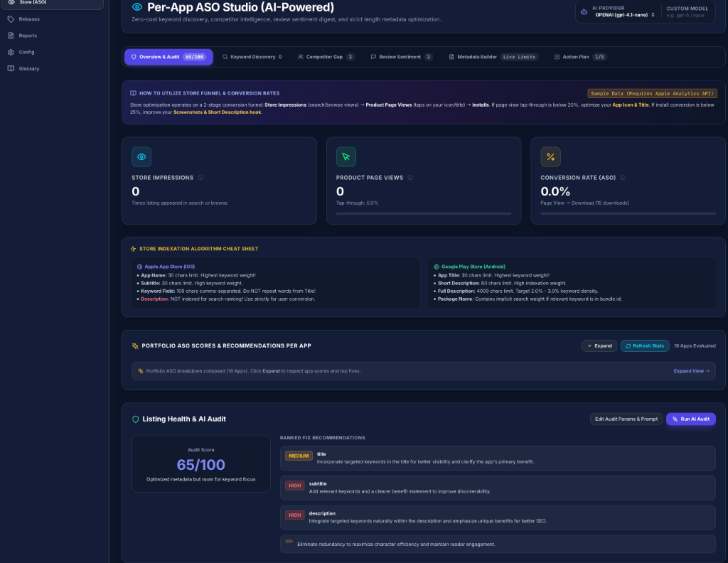Click the lightning icon in cheat sheet header

pos(133,249)
